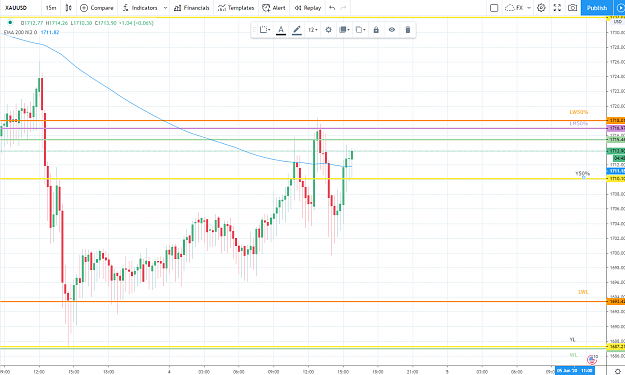
Task: Select the chart layout square icon
Action: 494,8
